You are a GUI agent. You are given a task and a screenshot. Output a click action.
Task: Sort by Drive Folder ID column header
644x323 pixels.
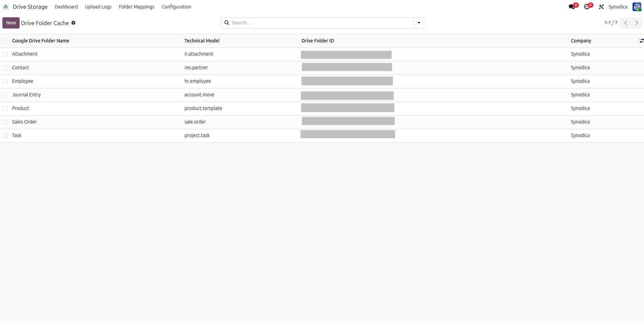[x=318, y=41]
